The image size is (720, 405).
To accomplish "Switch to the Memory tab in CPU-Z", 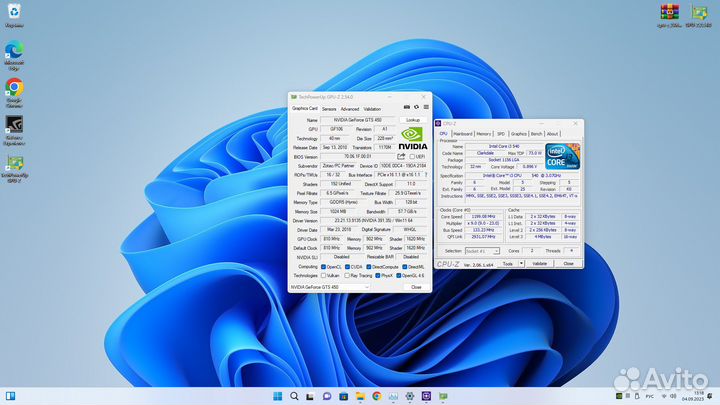I will (484, 134).
